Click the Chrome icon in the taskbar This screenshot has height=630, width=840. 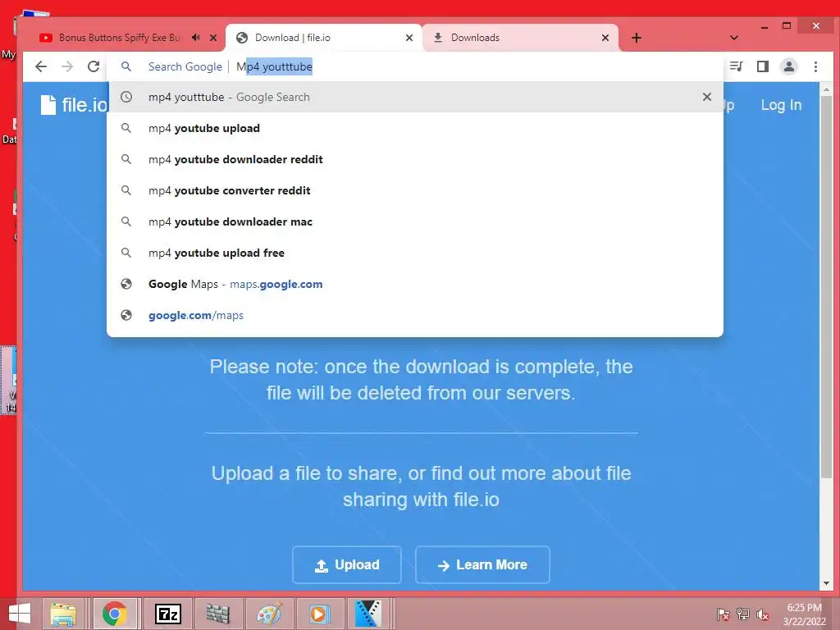pyautogui.click(x=115, y=614)
